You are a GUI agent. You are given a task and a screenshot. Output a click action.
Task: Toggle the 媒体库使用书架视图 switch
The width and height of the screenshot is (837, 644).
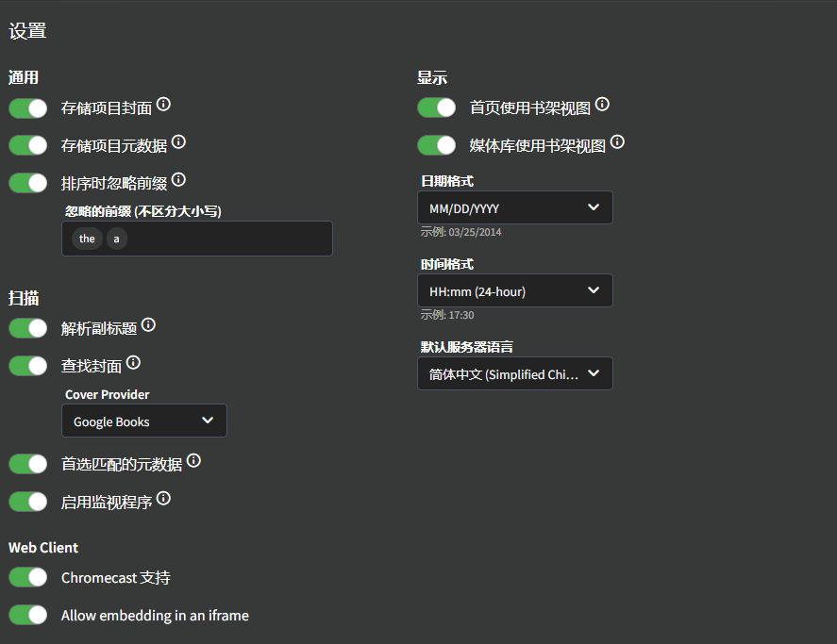click(437, 145)
